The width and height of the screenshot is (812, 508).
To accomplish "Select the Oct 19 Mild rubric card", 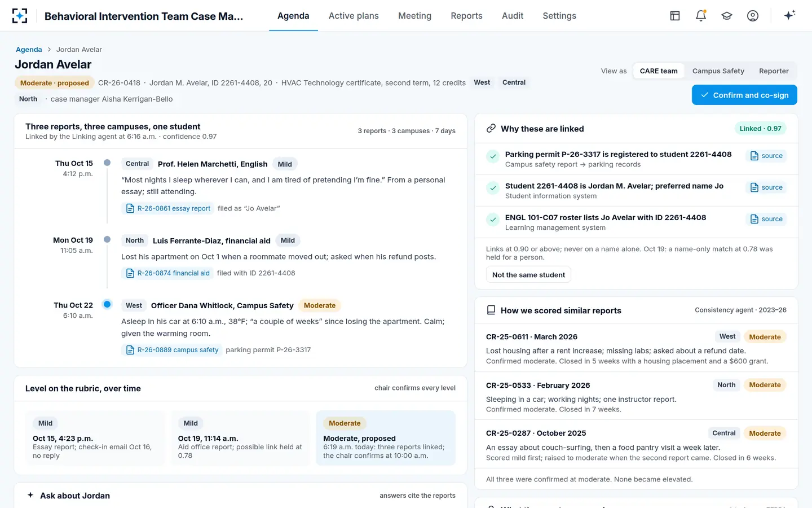I will click(240, 438).
